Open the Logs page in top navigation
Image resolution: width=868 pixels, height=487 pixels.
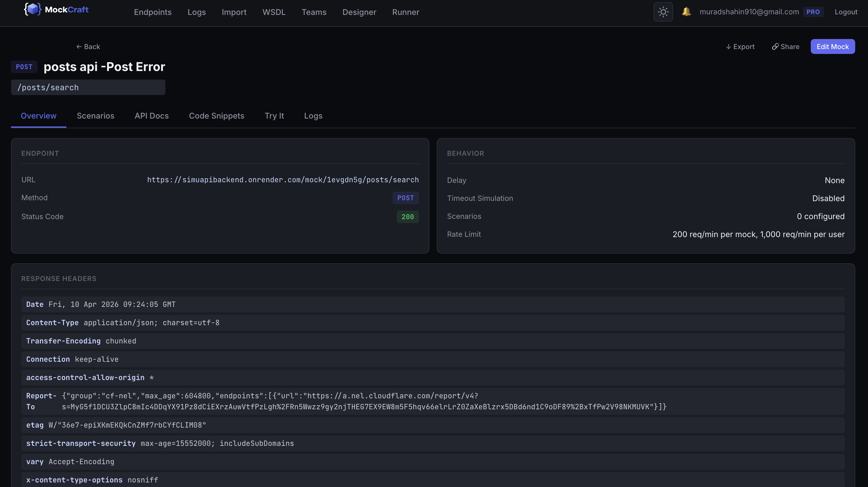coord(196,12)
